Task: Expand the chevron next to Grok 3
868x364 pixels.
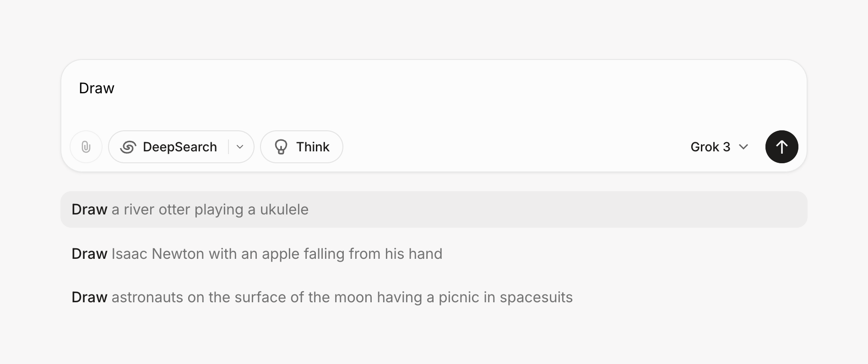Action: coord(743,147)
